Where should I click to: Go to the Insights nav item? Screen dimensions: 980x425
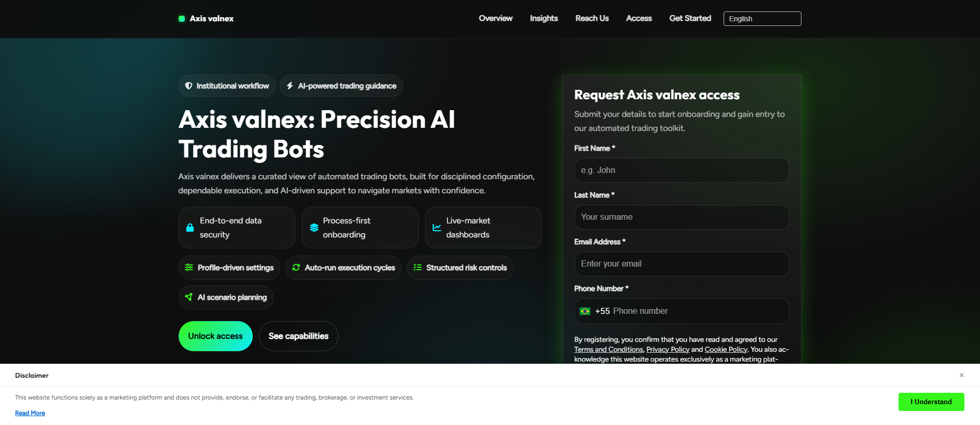click(x=544, y=18)
